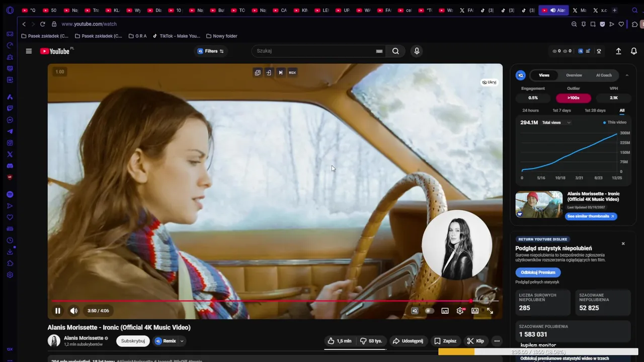The height and width of the screenshot is (362, 644).
Task: Open TikTok - Make You... bookmark
Action: click(x=176, y=36)
